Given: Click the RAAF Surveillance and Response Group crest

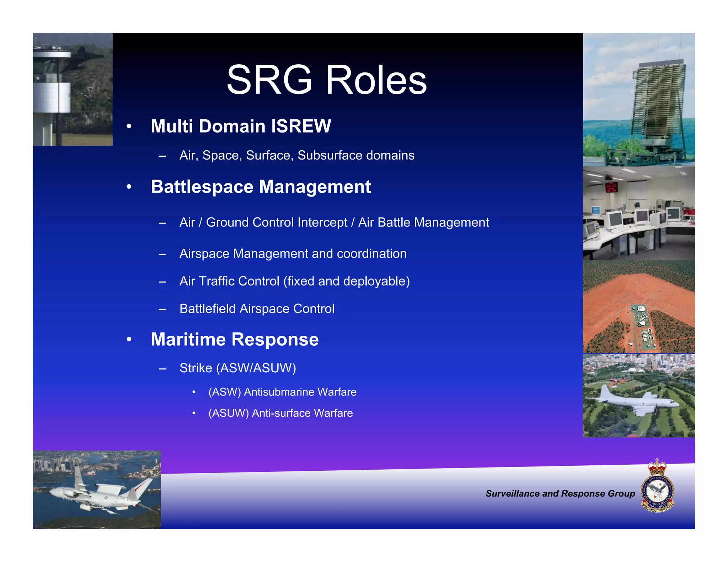Looking at the screenshot, I should [x=657, y=486].
